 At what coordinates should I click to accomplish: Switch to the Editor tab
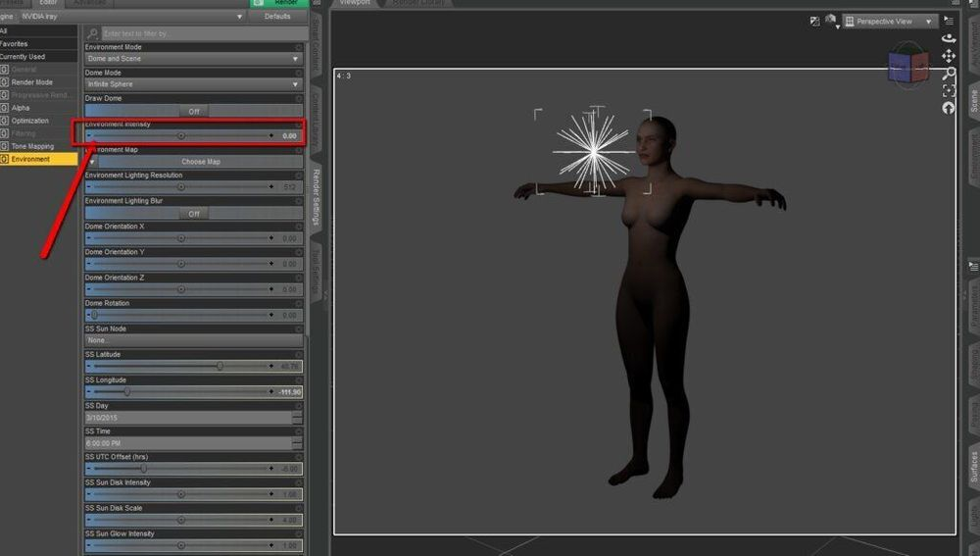coord(47,3)
